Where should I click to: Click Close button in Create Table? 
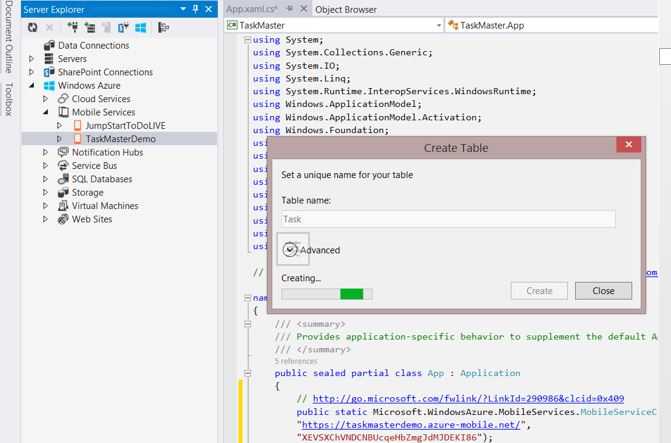(x=603, y=291)
